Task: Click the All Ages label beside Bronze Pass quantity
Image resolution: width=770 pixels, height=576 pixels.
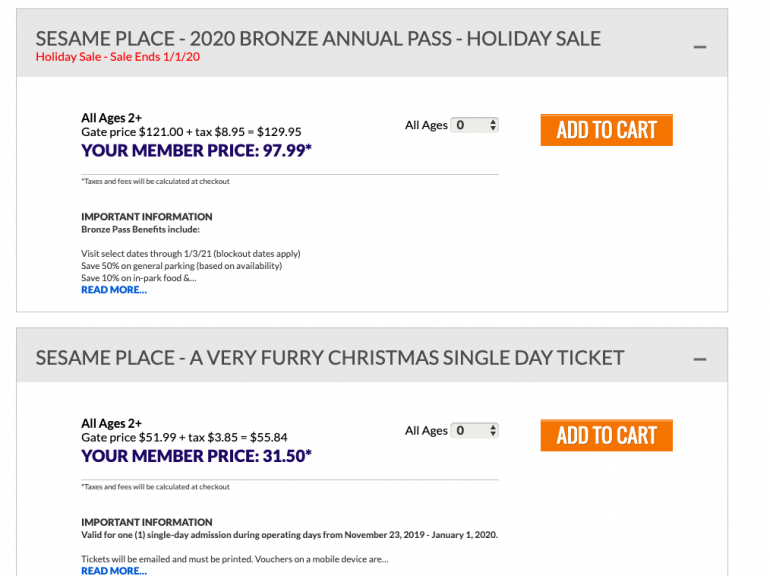Action: (426, 125)
